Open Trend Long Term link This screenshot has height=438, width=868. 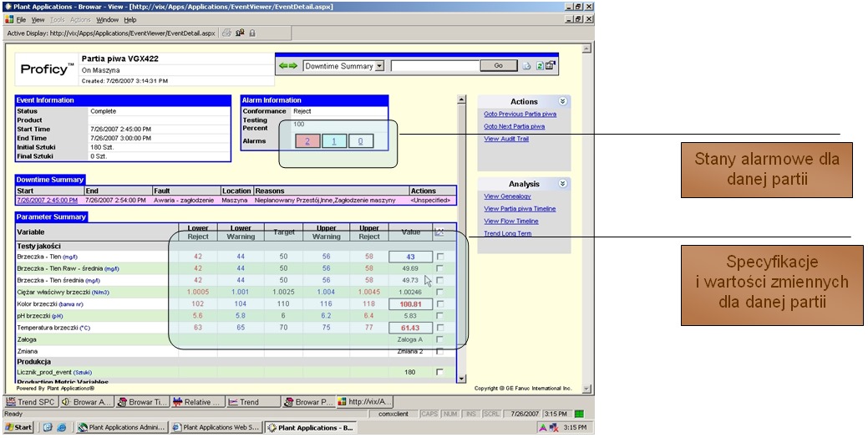508,233
